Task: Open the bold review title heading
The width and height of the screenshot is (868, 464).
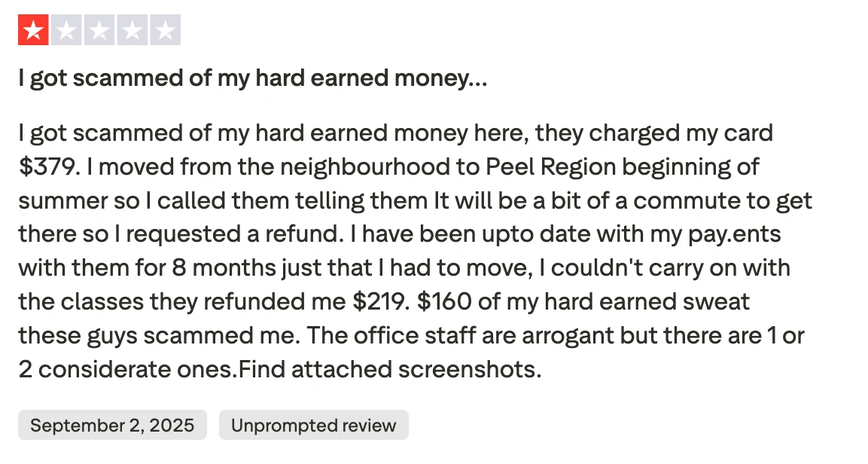Action: pos(252,78)
